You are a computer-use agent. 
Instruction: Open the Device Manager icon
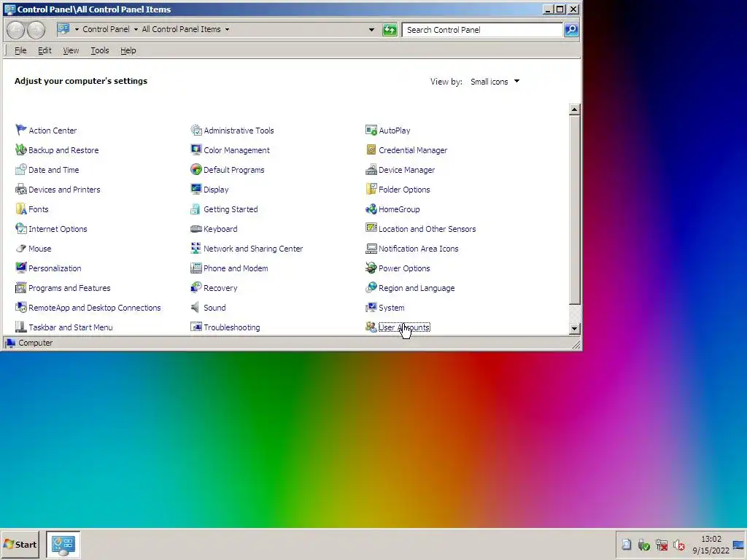click(371, 169)
